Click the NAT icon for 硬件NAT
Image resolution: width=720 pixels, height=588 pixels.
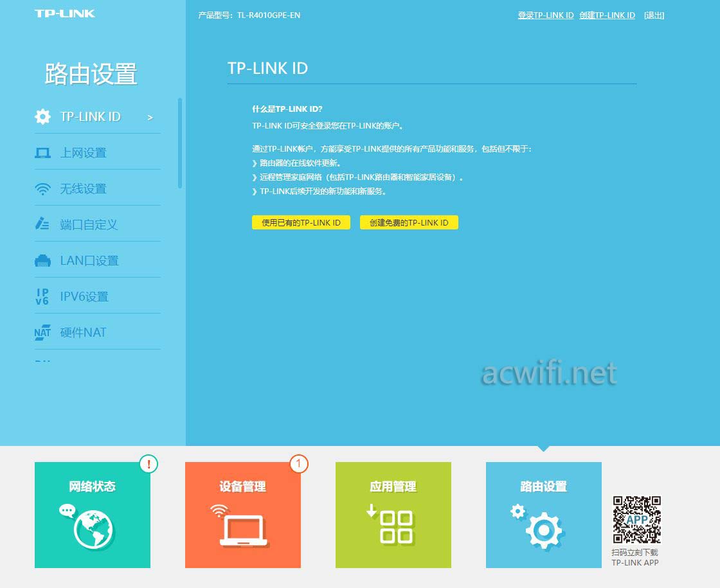click(x=42, y=332)
